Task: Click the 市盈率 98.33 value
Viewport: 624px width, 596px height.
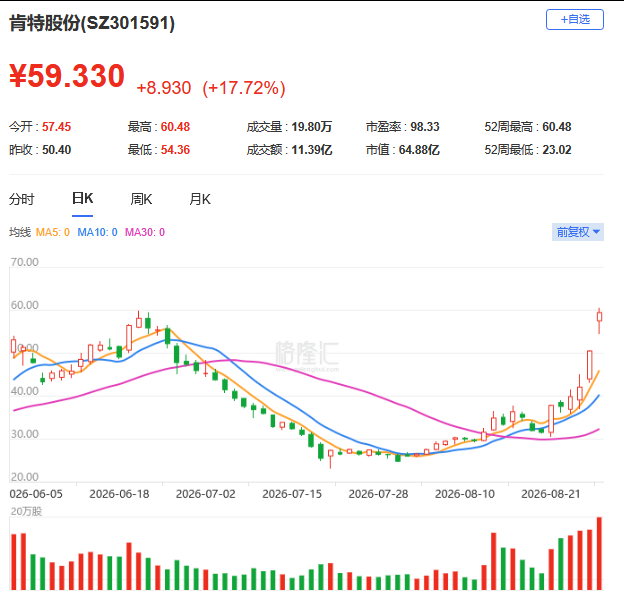Action: [425, 127]
